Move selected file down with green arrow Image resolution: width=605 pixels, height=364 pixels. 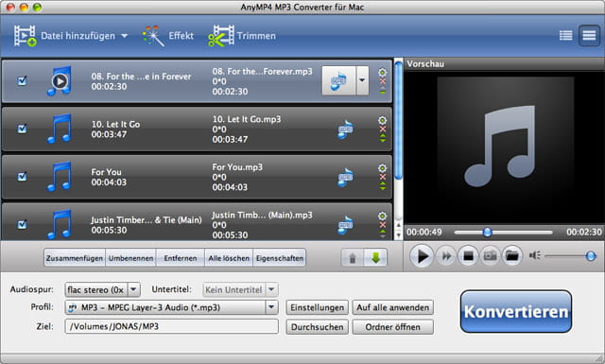(x=375, y=258)
